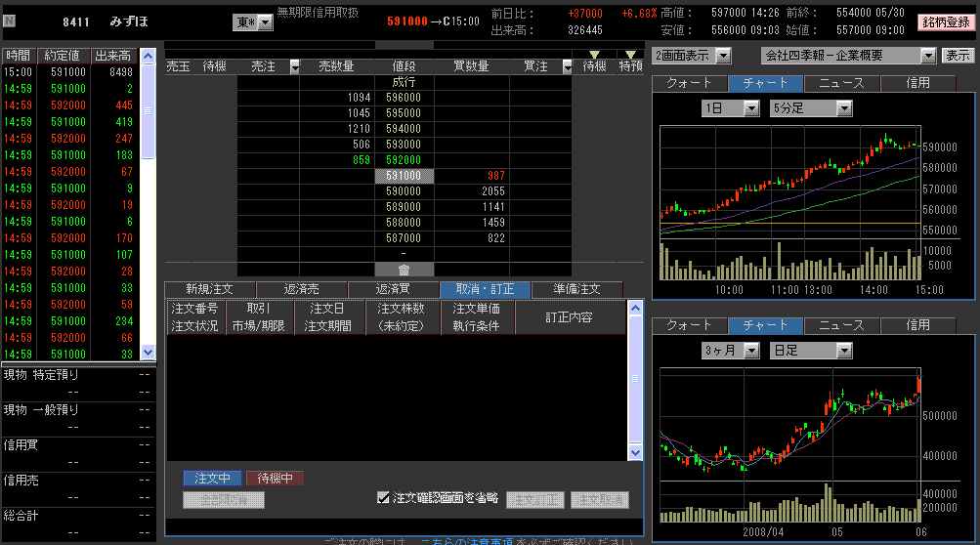Click the red 987 buy quantity
Screen dimensions: 980x545
coord(496,176)
